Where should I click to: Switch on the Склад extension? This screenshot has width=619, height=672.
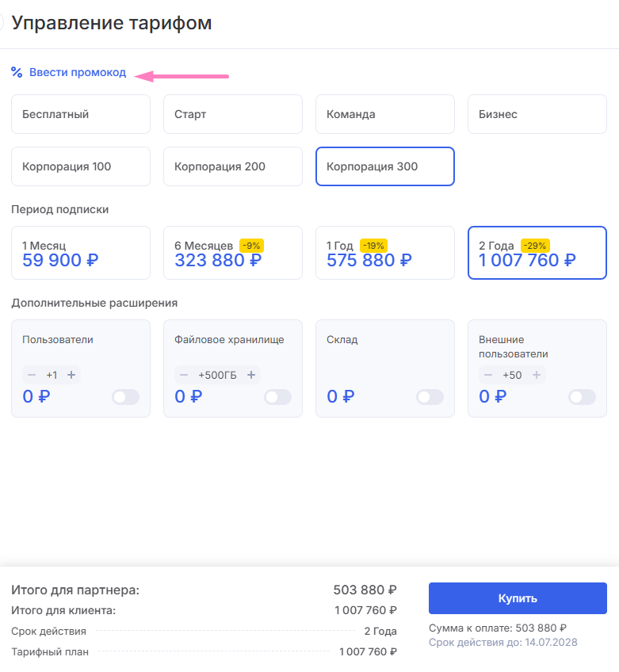pos(430,397)
